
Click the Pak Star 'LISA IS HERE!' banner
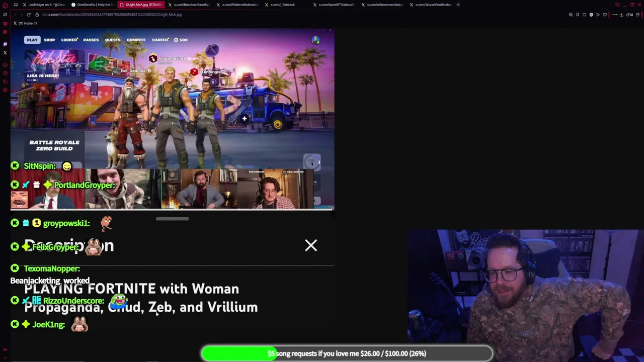[54, 66]
